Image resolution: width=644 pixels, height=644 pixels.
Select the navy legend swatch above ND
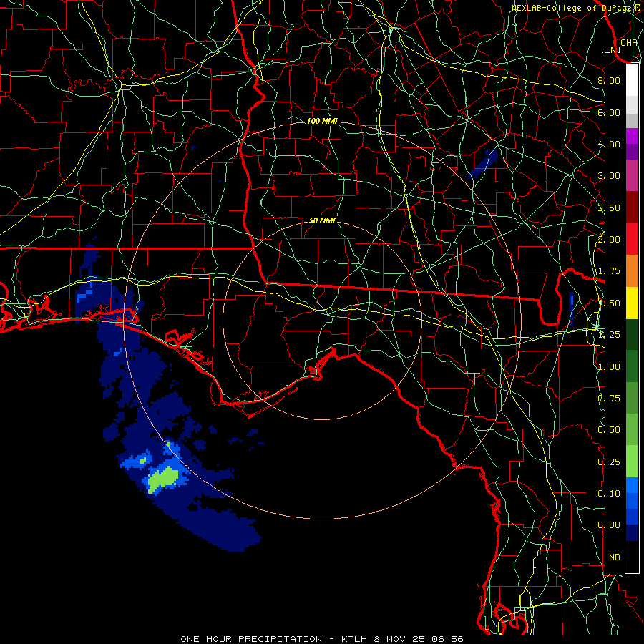click(x=632, y=533)
